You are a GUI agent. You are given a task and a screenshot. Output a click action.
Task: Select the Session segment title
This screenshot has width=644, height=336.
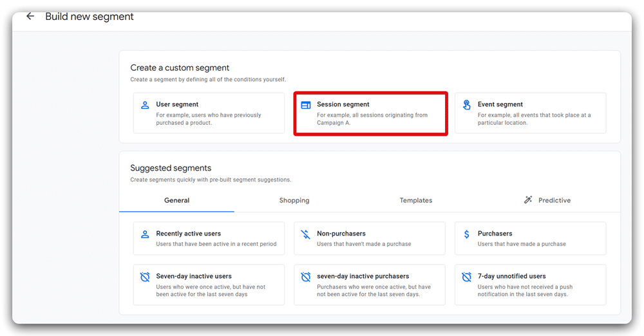point(343,104)
